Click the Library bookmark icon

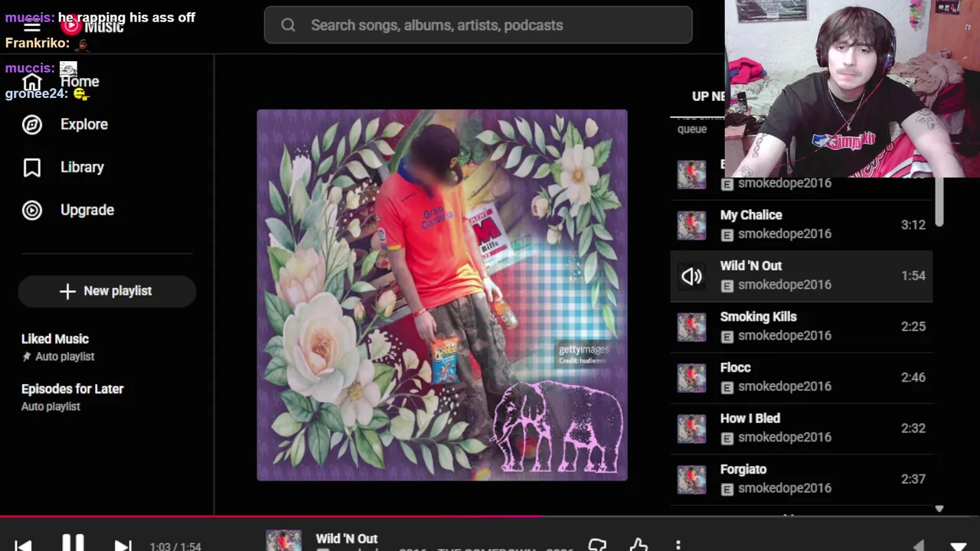31,167
